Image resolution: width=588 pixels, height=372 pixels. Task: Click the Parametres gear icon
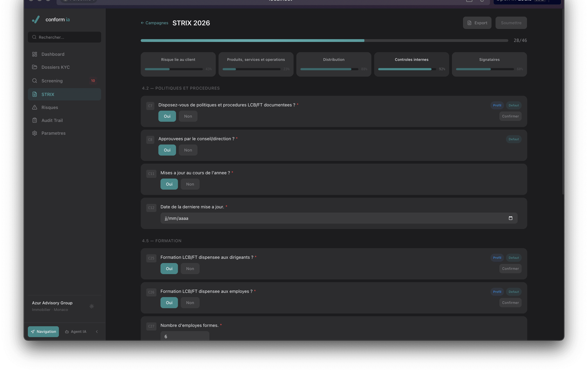coord(35,133)
